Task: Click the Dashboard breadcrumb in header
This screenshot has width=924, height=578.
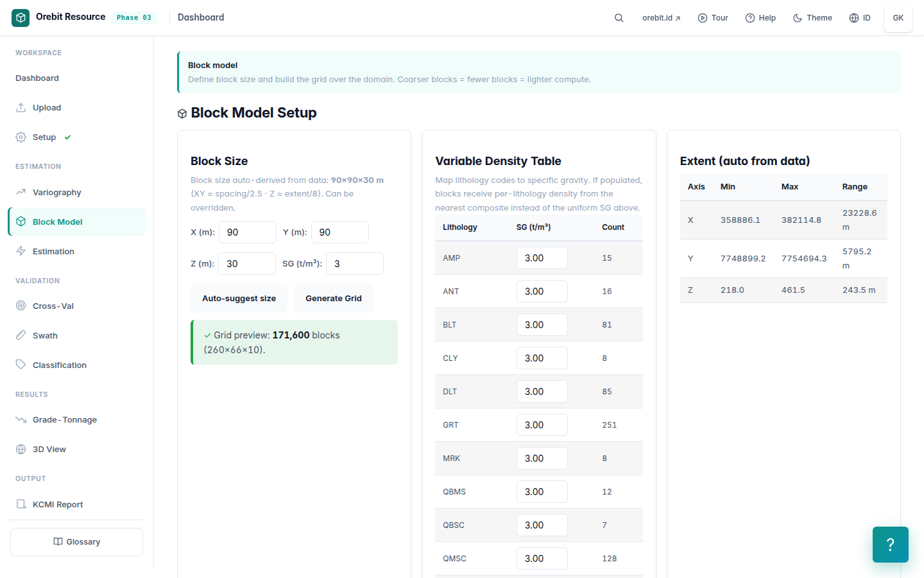Action: pos(201,17)
